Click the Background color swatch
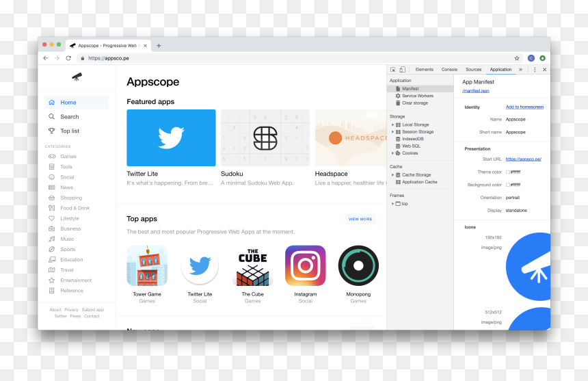The image size is (588, 381). [508, 185]
